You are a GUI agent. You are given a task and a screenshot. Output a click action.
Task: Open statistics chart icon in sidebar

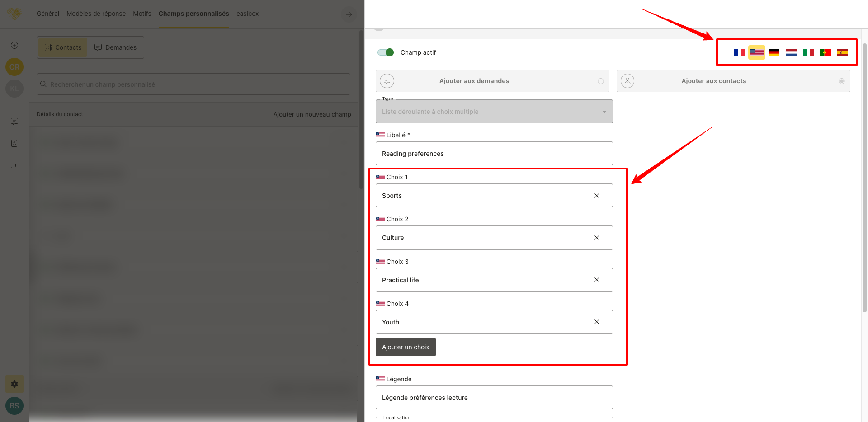coord(14,165)
